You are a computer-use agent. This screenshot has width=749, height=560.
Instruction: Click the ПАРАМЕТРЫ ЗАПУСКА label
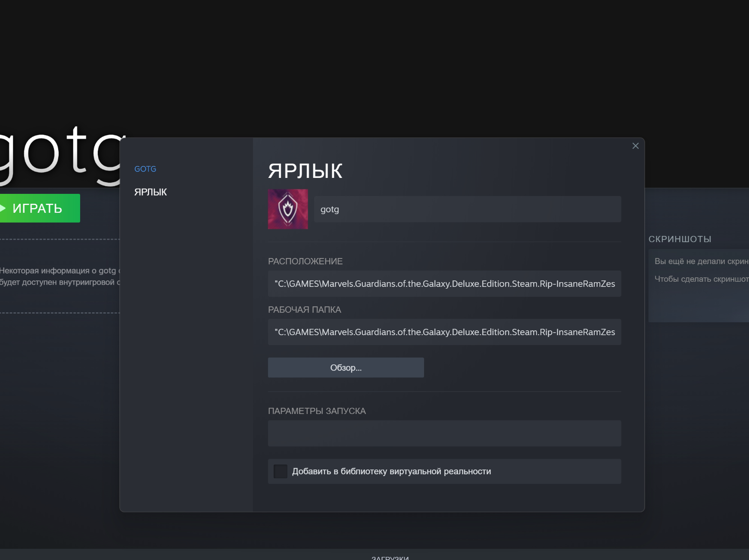click(317, 411)
